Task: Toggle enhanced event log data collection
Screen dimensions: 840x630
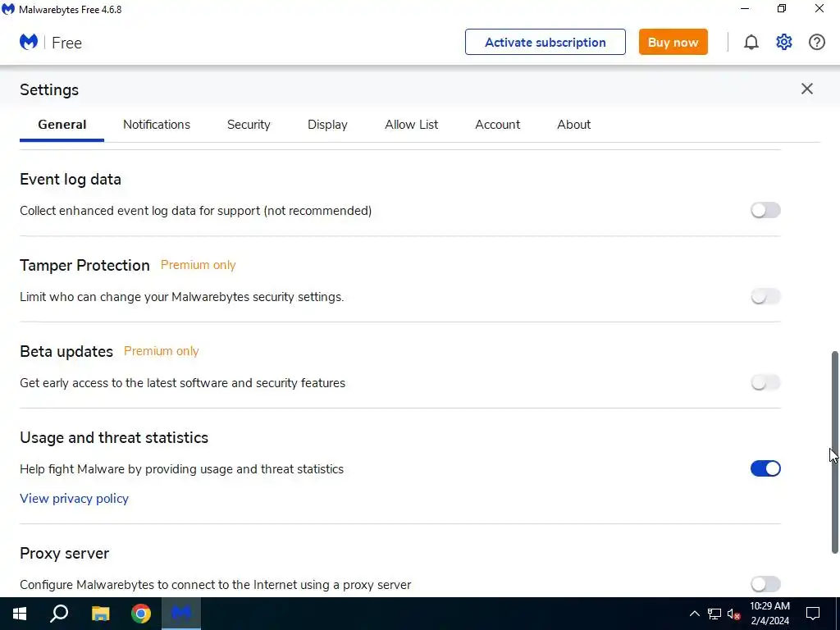Action: (x=765, y=211)
